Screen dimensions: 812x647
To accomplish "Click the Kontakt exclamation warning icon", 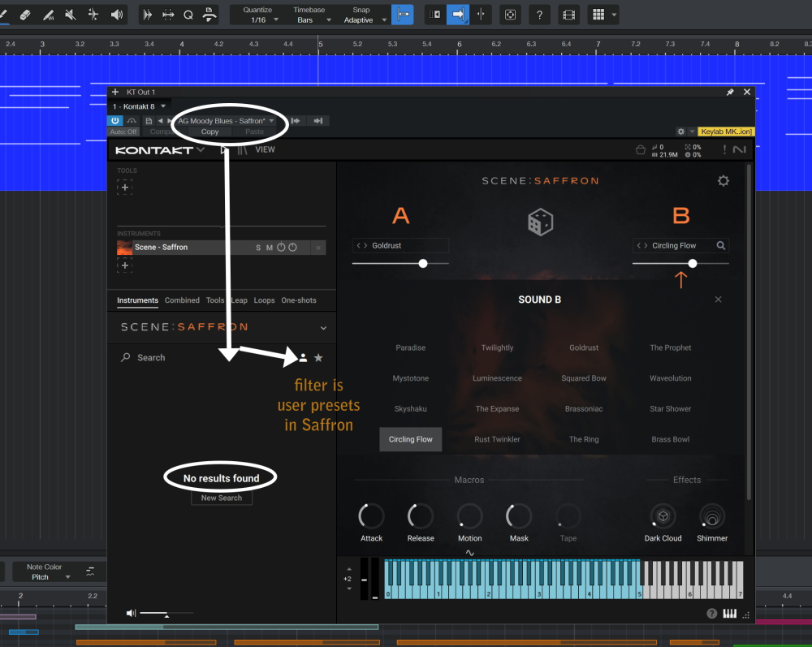I will pyautogui.click(x=724, y=149).
